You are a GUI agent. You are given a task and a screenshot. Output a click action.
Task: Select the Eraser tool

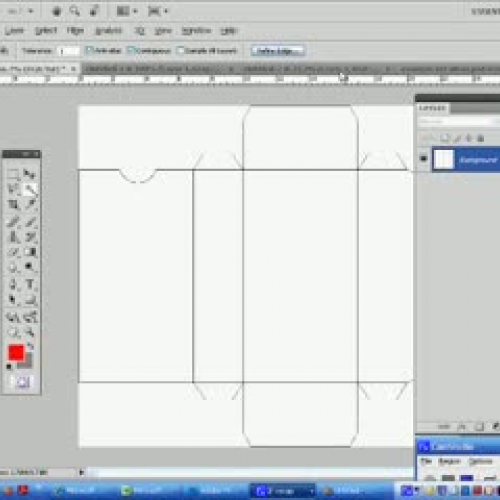click(x=13, y=252)
